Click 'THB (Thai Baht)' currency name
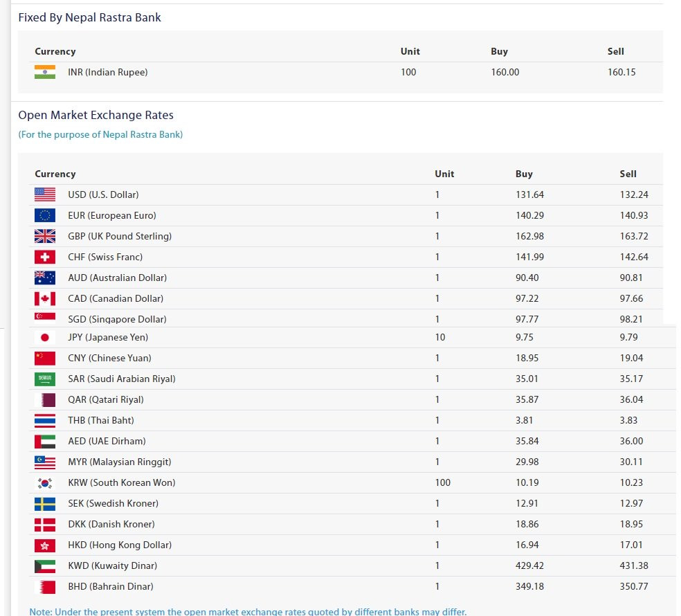Image resolution: width=681 pixels, height=616 pixels. tap(101, 421)
